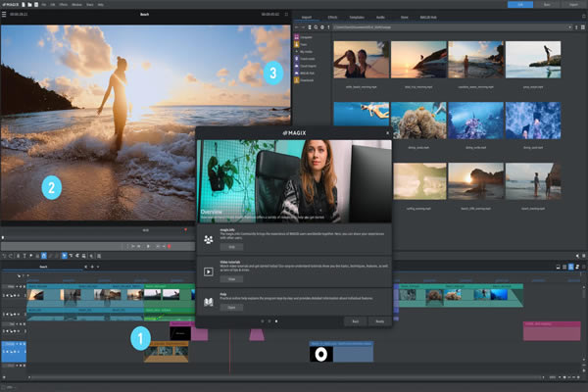Viewport: 588px width, 392px height.
Task: Click the red record button in transport
Action: click(169, 246)
